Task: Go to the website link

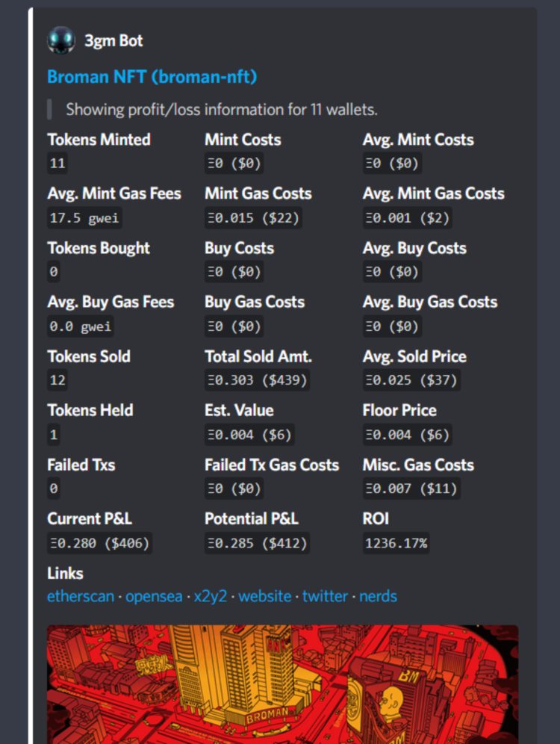Action: 264,596
